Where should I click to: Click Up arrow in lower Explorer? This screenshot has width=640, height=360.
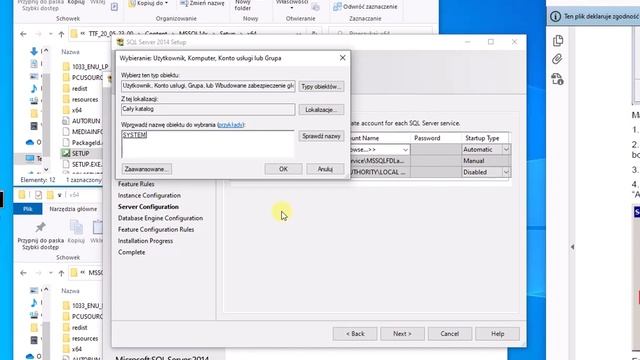point(61,273)
